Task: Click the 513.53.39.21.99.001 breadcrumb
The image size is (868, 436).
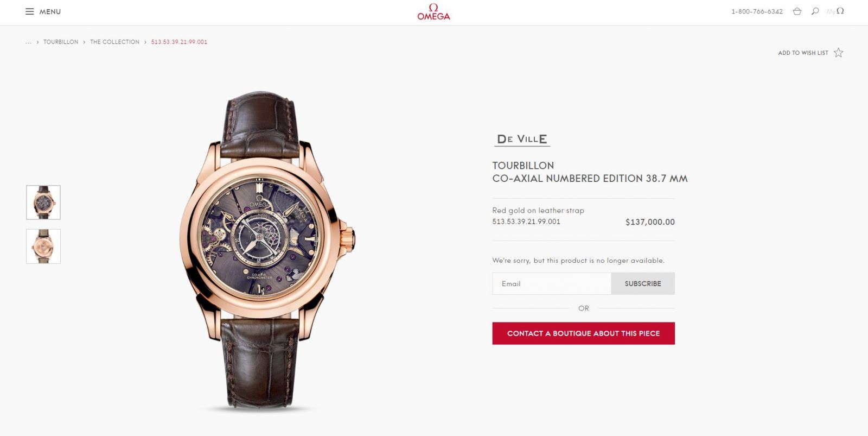Action: click(x=179, y=42)
